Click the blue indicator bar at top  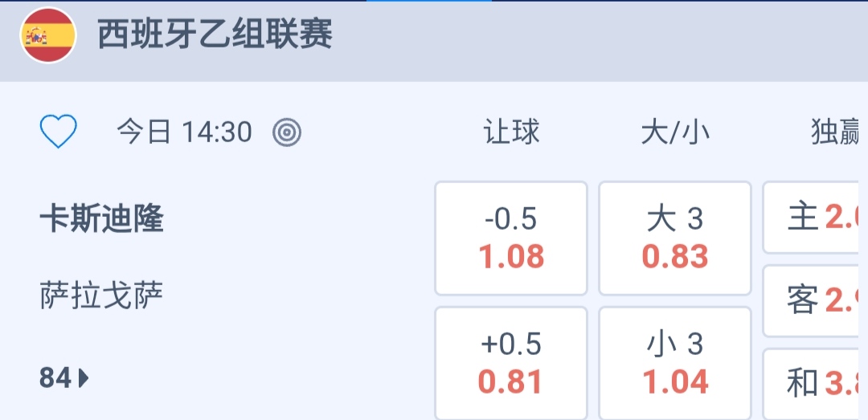428,2
